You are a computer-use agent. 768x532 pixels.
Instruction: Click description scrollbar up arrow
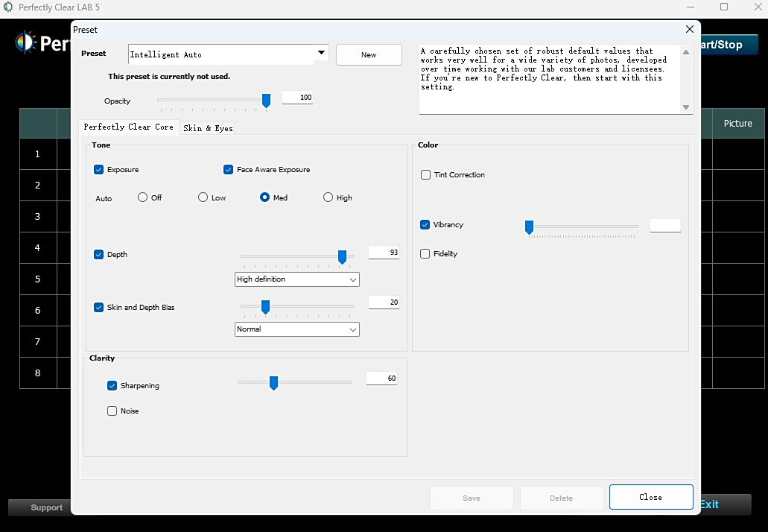[x=686, y=52]
